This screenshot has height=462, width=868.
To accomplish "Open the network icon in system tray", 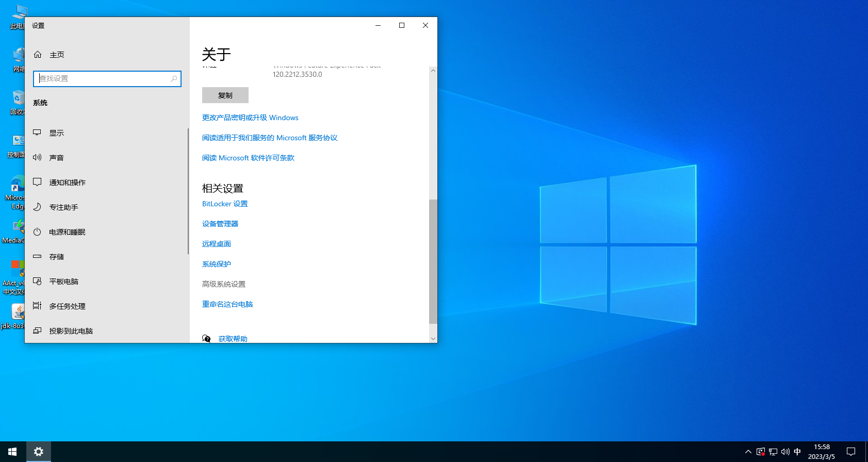I will [773, 452].
